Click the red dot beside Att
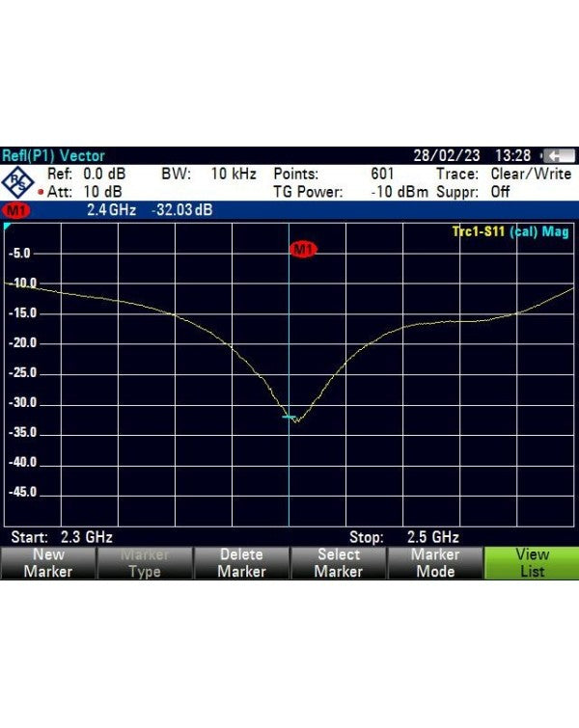This screenshot has width=579, height=728. [40, 192]
